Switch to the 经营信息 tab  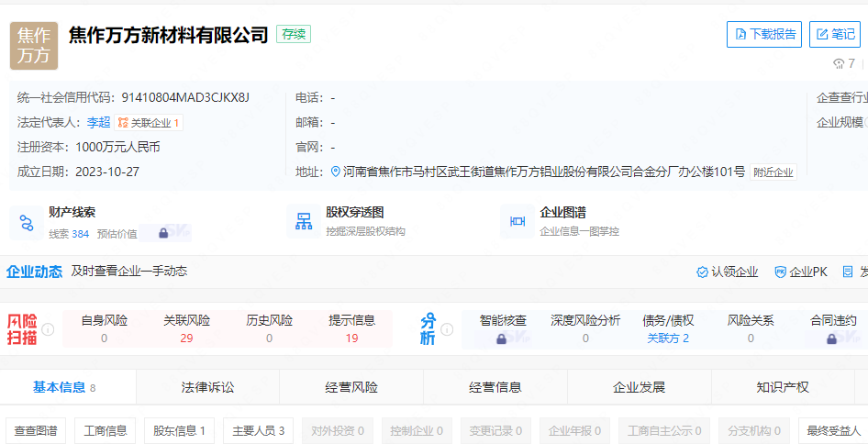click(x=495, y=387)
